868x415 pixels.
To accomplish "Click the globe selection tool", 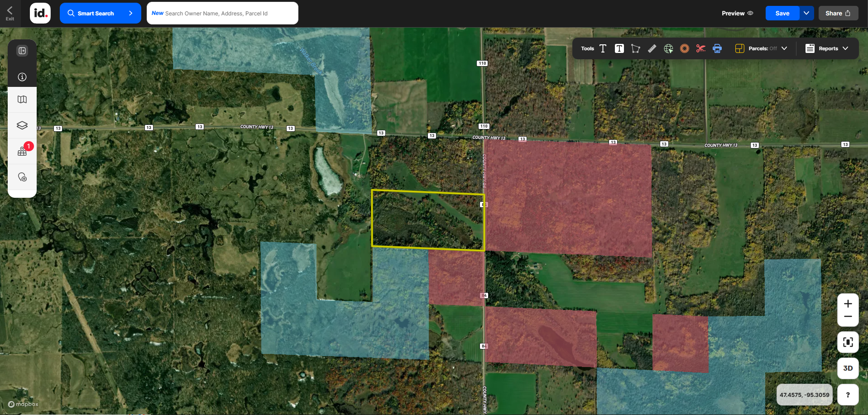I will [668, 48].
